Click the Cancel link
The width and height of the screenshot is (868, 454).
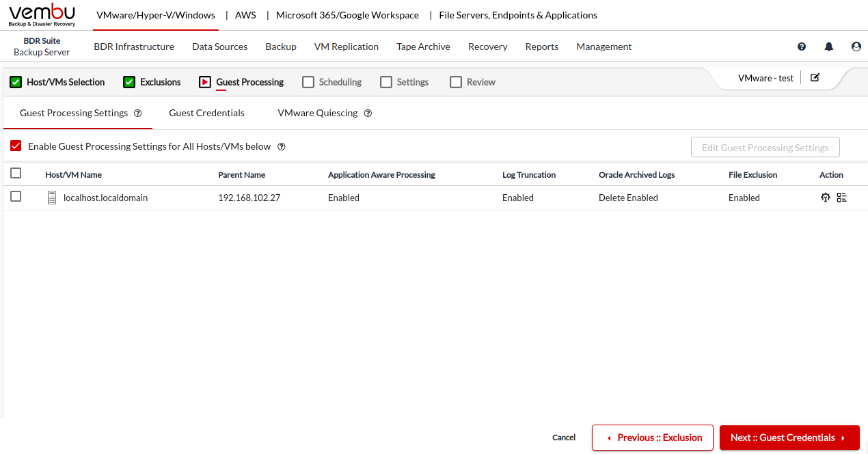(x=564, y=438)
